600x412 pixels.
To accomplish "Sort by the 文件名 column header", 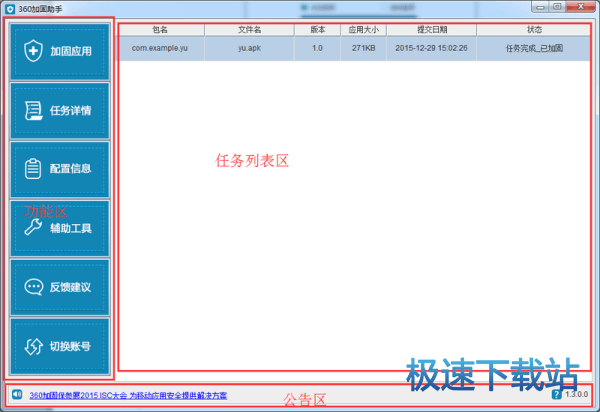I will 249,30.
